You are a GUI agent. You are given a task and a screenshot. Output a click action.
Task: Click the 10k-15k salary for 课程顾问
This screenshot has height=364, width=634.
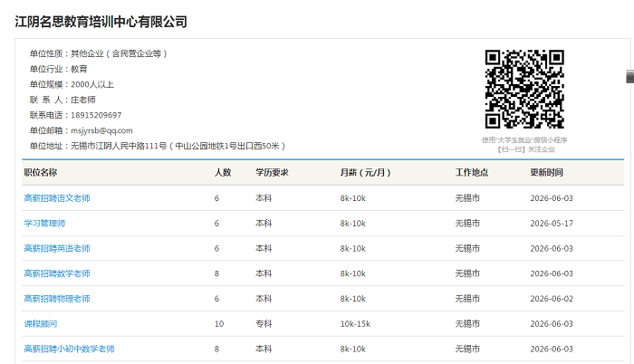click(355, 323)
